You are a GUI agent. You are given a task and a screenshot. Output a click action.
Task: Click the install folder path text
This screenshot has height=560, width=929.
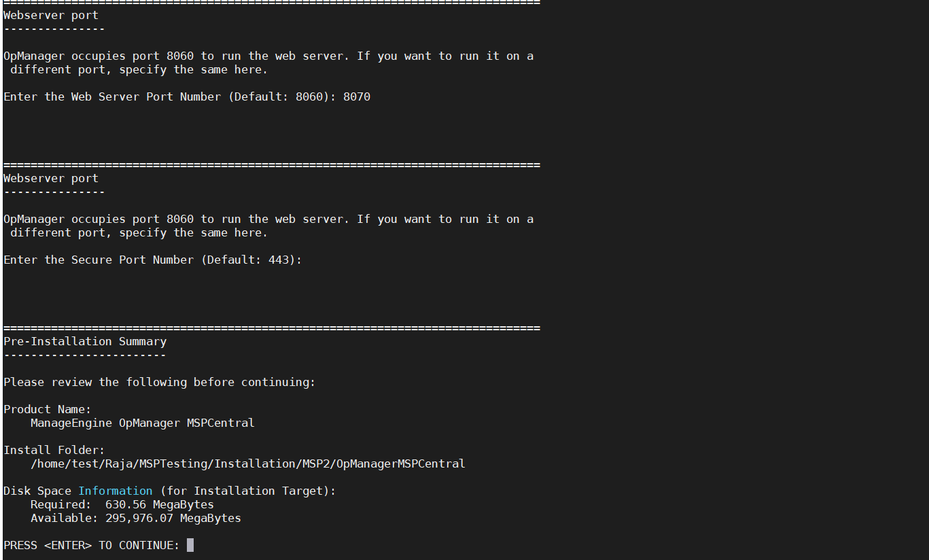click(248, 463)
